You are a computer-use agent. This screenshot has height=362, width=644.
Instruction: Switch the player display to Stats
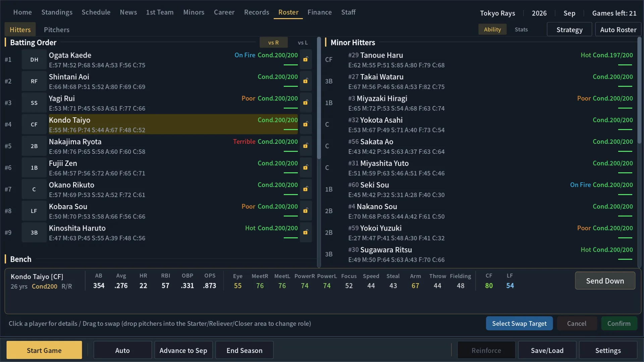pyautogui.click(x=521, y=29)
